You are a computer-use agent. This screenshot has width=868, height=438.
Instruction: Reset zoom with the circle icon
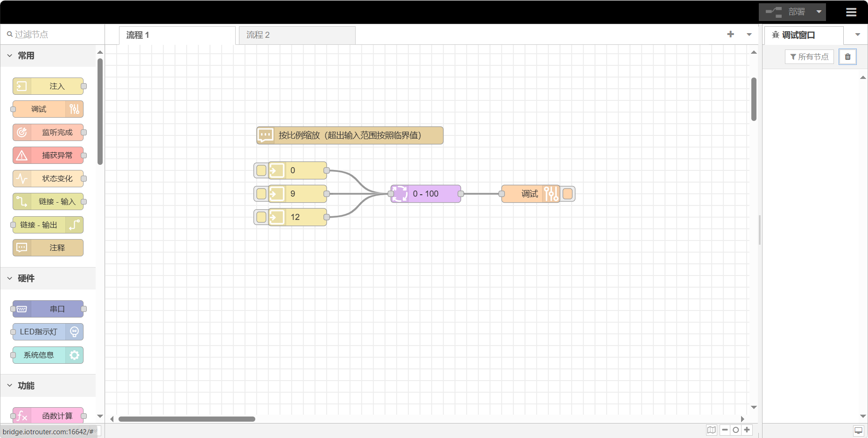736,430
